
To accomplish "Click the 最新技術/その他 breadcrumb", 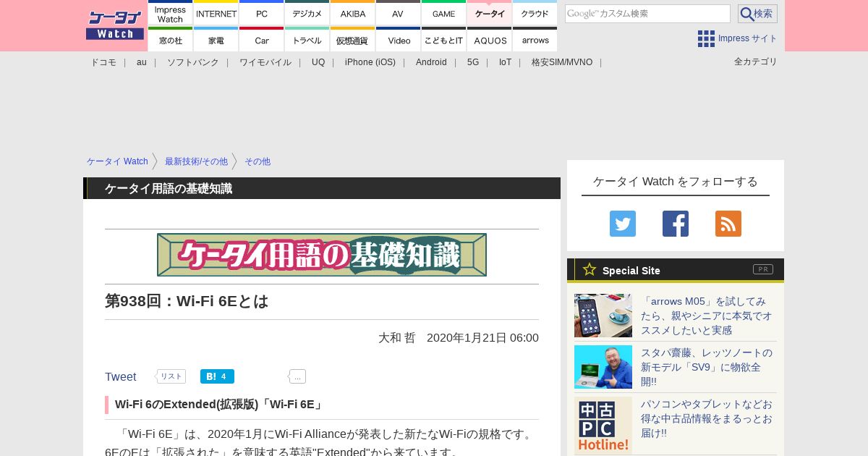I will point(196,161).
